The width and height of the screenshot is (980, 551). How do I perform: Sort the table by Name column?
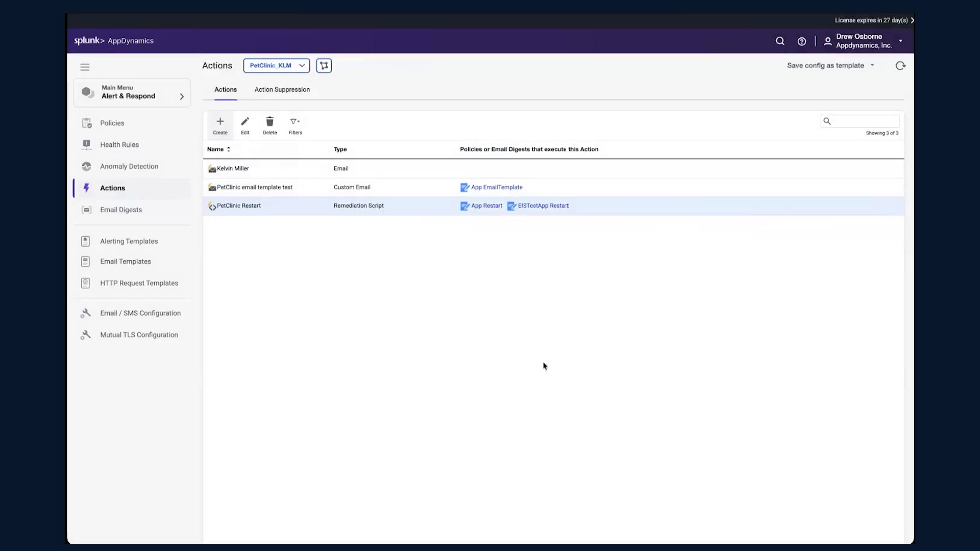coord(218,149)
